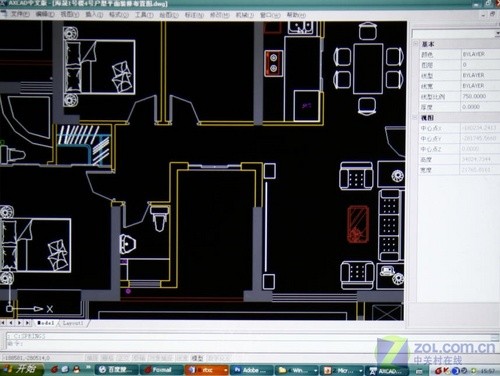The height and width of the screenshot is (376, 500).
Task: Click the last layout tab navigation arrow
Action: point(28,323)
